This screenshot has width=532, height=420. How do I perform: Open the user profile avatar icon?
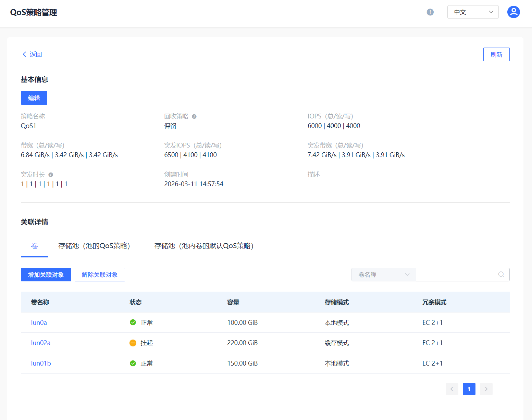513,12
